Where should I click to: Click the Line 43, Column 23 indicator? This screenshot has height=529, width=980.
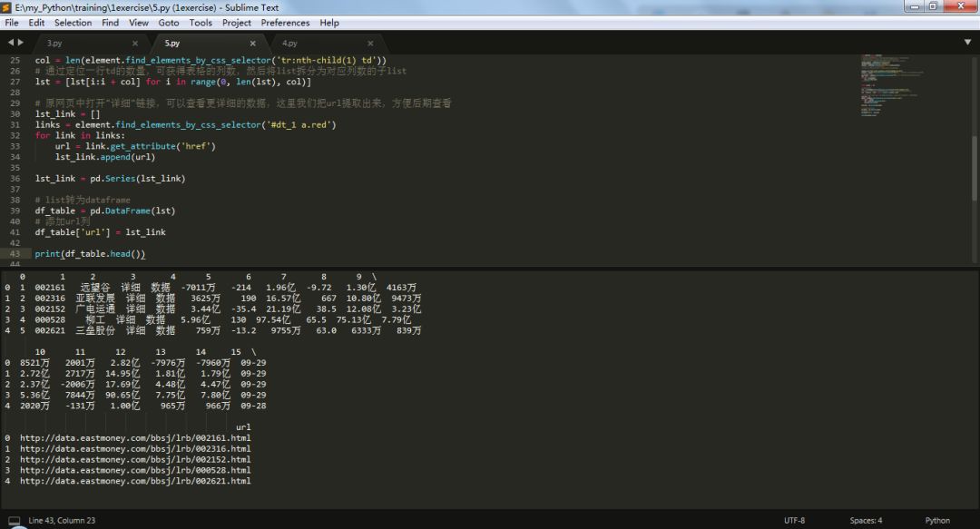click(62, 521)
